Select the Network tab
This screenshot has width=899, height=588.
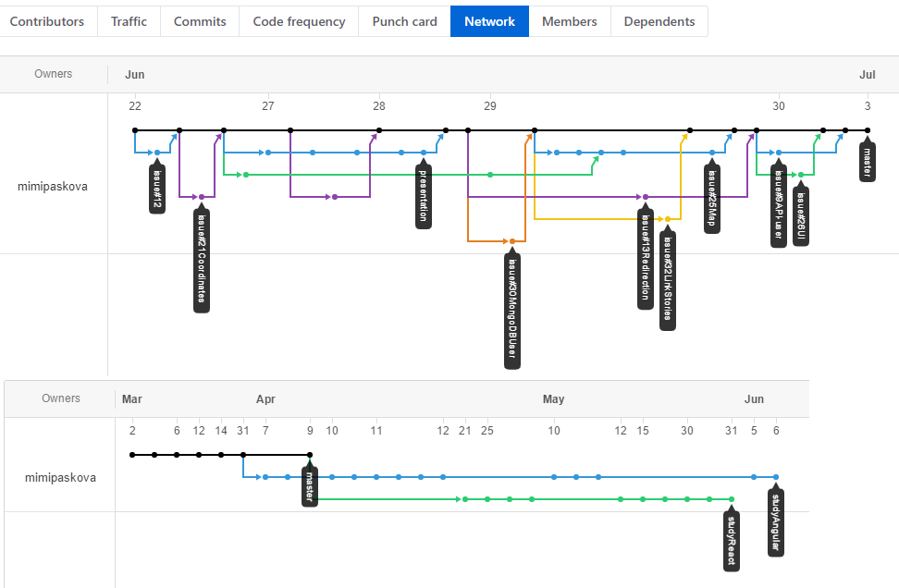click(489, 21)
